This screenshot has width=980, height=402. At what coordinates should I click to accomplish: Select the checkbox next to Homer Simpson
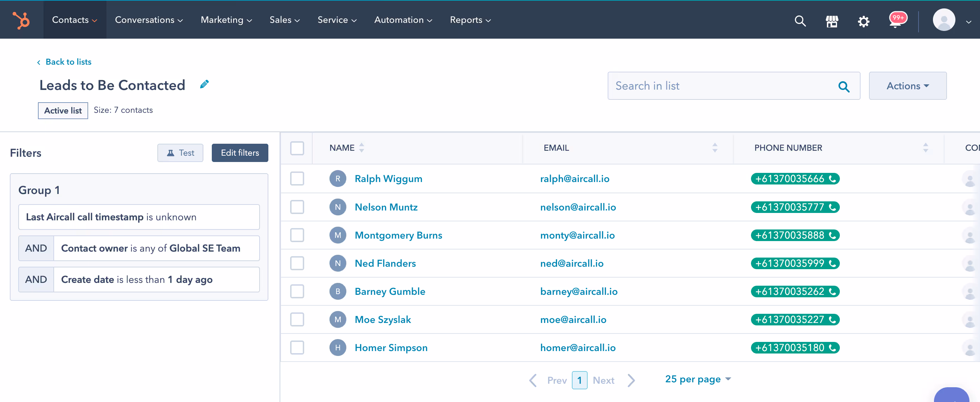(297, 347)
